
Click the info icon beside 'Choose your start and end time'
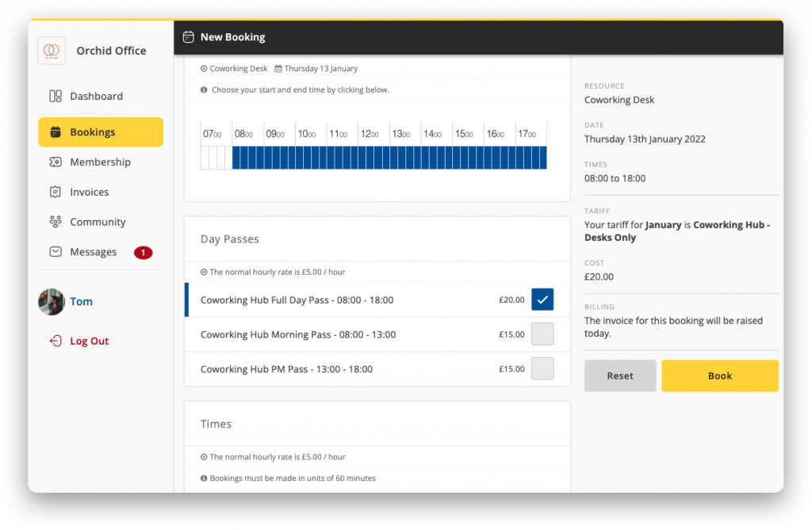[x=204, y=90]
